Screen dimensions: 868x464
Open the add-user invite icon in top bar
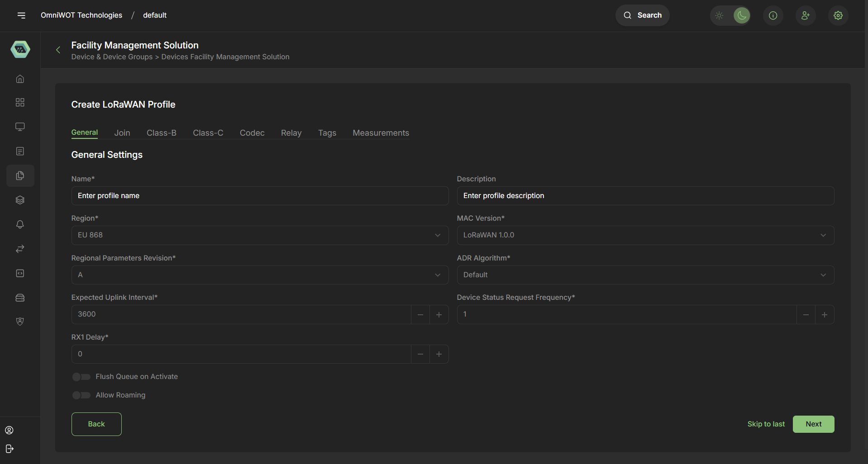pyautogui.click(x=806, y=15)
